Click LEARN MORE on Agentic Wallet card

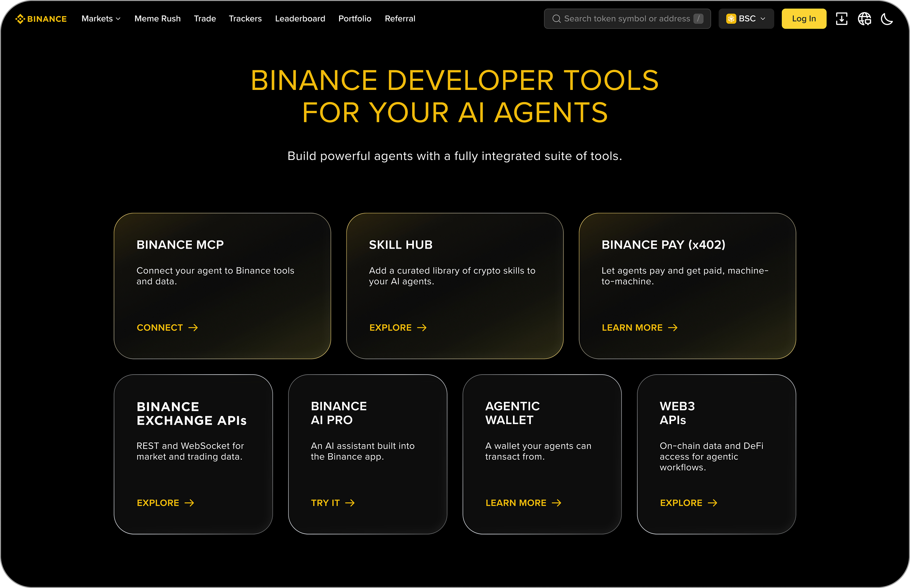(x=523, y=503)
